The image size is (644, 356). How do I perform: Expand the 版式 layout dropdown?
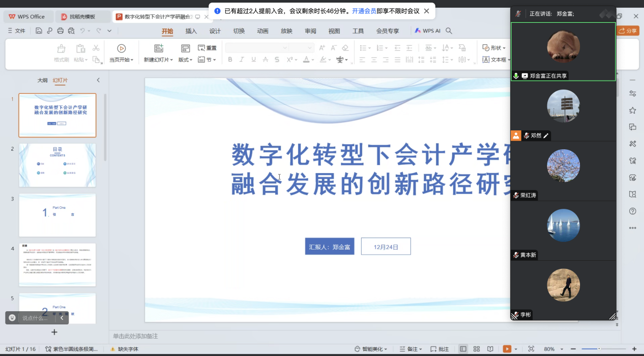pyautogui.click(x=185, y=60)
